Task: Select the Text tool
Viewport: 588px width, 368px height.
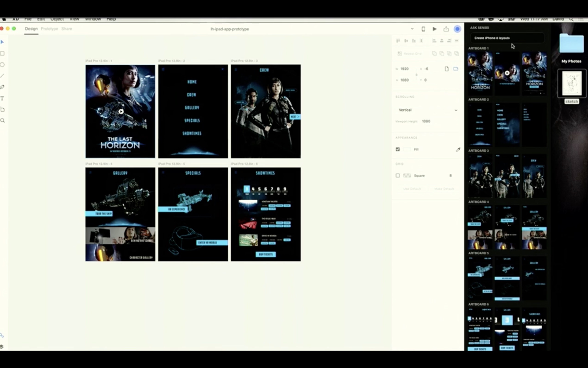Action: point(2,98)
